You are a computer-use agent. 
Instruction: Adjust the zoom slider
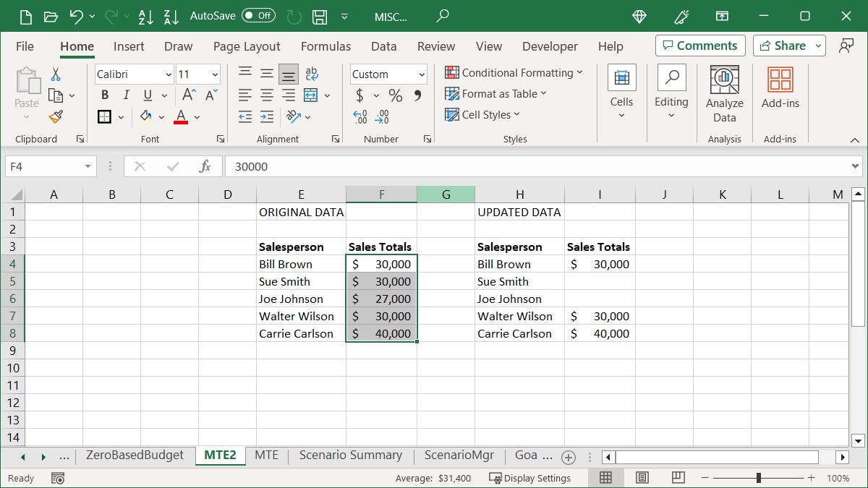759,478
